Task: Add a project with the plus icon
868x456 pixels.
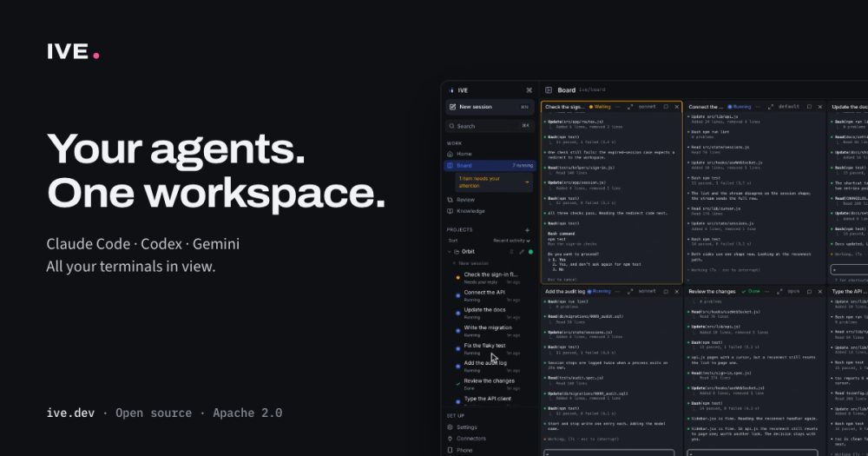Action: tap(527, 230)
